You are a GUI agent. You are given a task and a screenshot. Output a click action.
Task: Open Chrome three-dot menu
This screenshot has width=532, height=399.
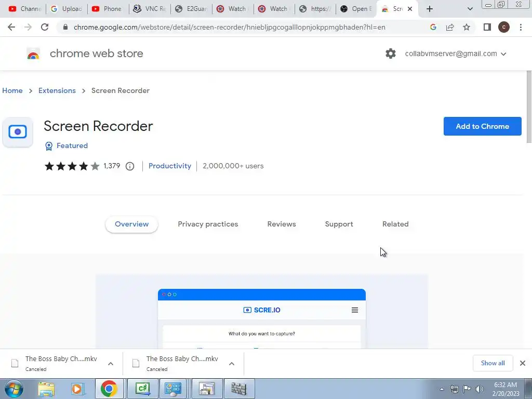pos(521,27)
